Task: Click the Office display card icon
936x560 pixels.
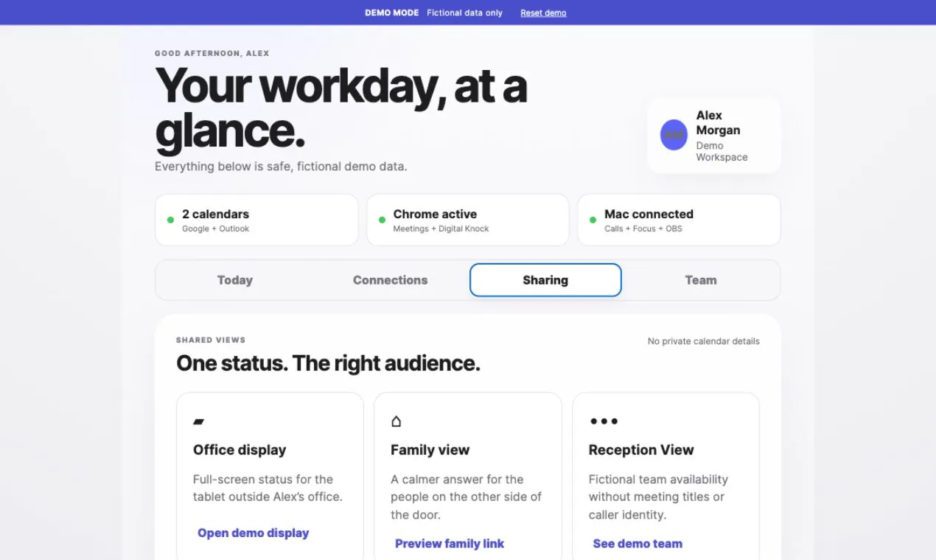Action: click(x=198, y=421)
